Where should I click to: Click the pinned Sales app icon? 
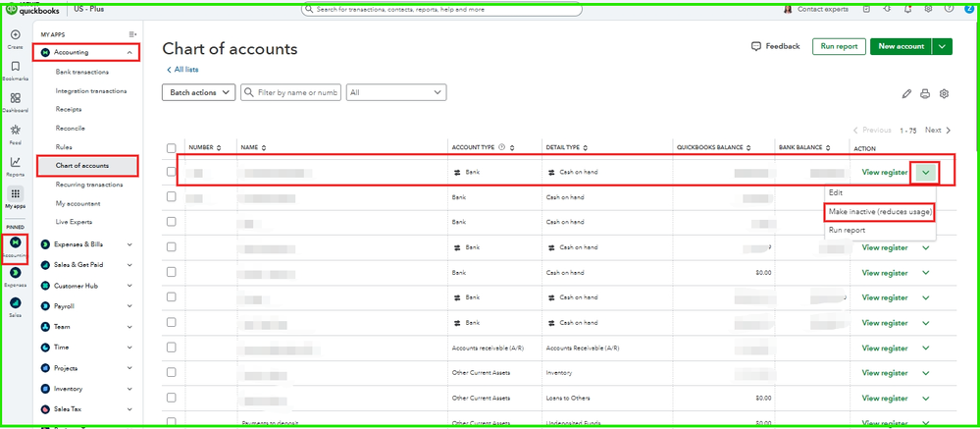[16, 302]
